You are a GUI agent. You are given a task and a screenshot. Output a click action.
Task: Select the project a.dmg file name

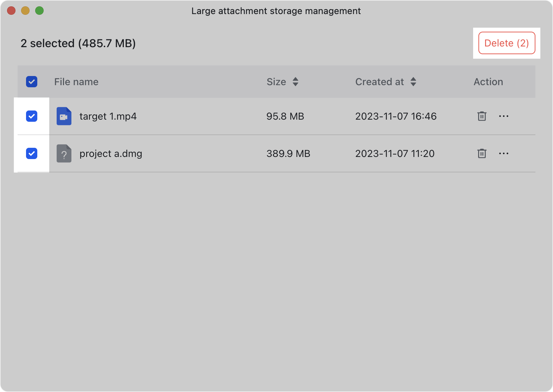(x=111, y=154)
